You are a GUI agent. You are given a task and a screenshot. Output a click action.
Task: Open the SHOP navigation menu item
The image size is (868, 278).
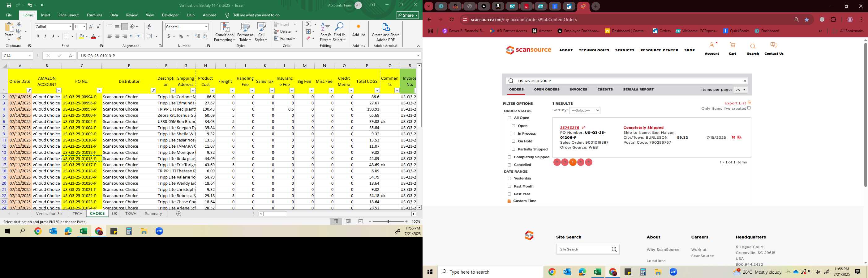[x=690, y=50]
